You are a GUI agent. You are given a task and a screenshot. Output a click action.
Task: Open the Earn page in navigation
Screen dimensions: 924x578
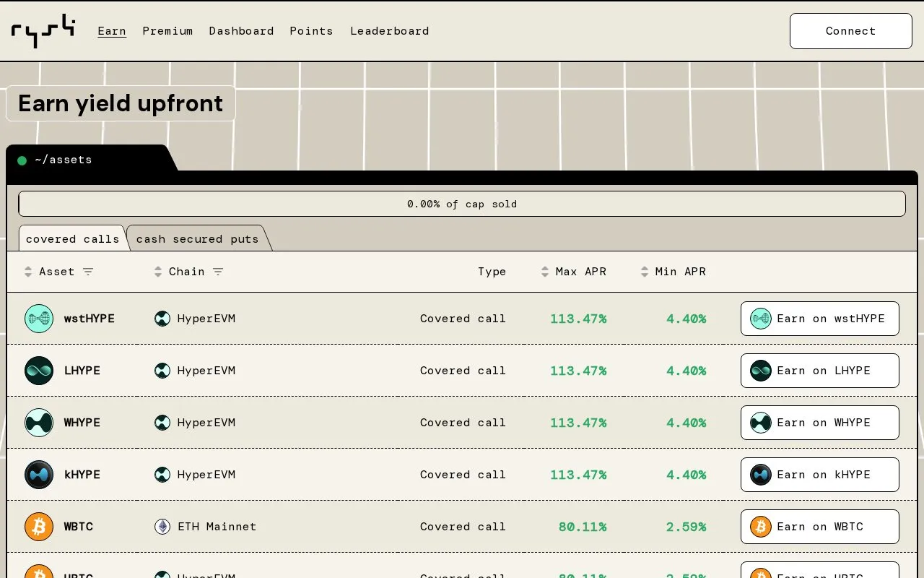(x=112, y=31)
